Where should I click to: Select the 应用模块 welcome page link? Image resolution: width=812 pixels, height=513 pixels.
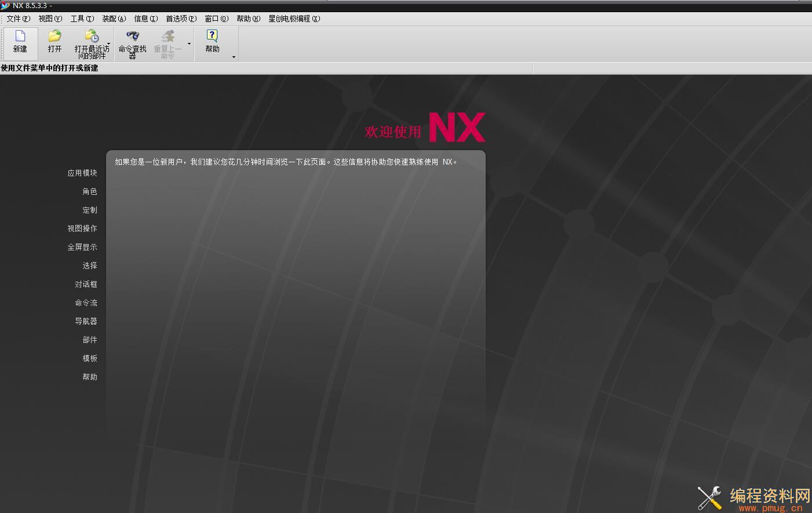click(x=82, y=173)
